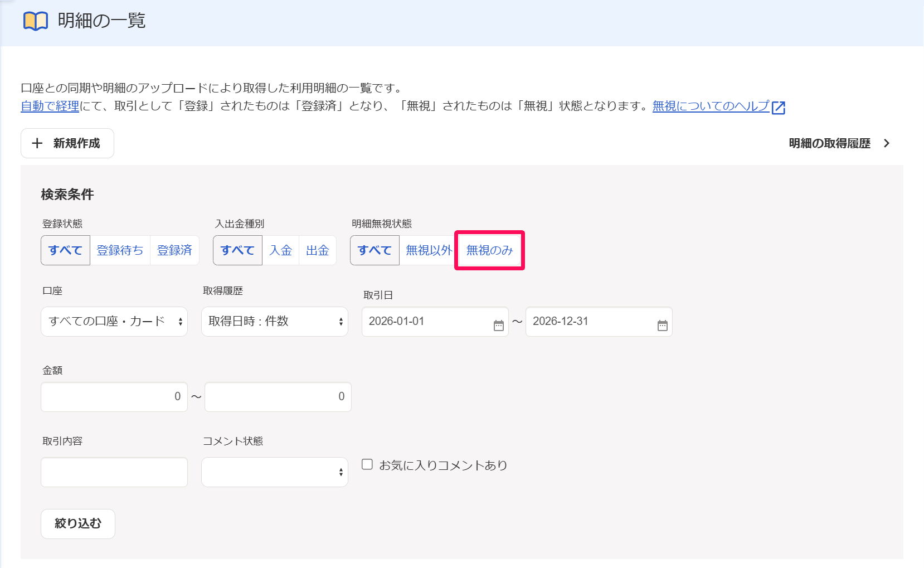Click the start date field 2026-01-01
The width and height of the screenshot is (924, 568).
coord(435,322)
